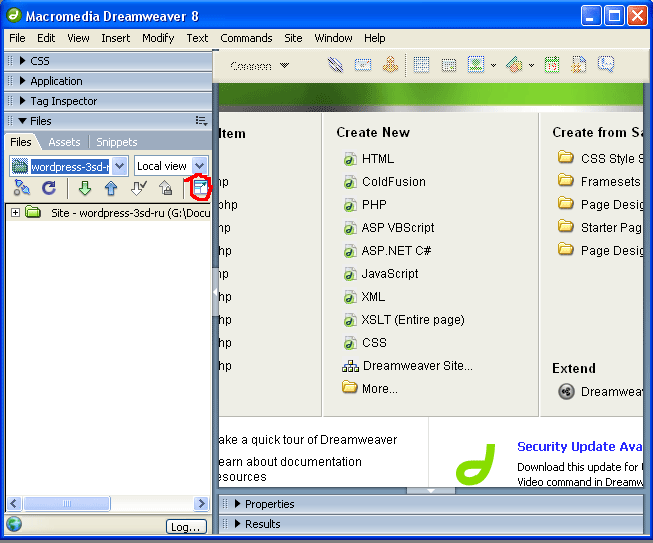Create a new PHP document
Screen dimensions: 653x543
tap(374, 205)
